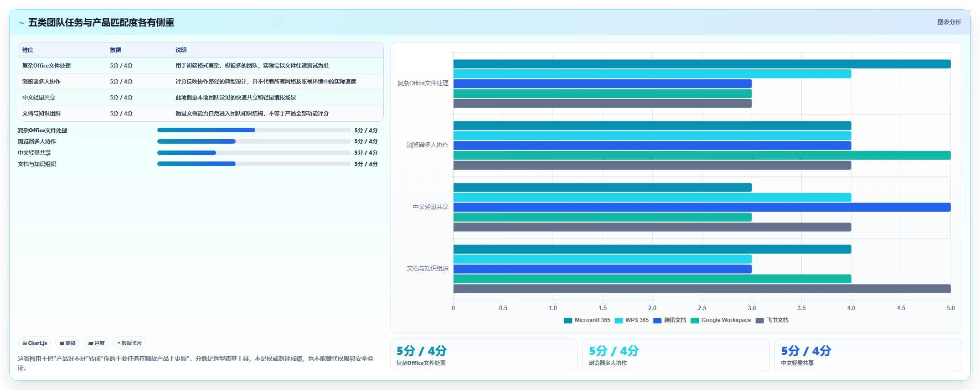Open the 中文轻量共享 data card
The width and height of the screenshot is (980, 390).
coord(868,355)
